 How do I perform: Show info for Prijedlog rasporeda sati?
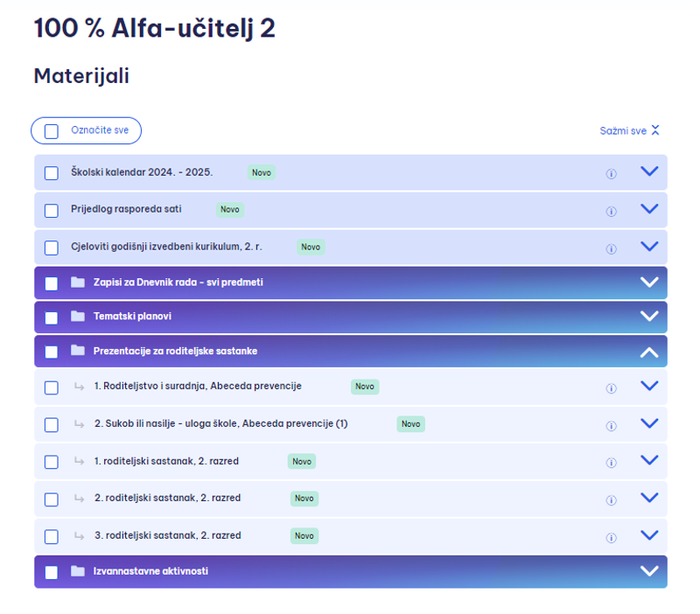[611, 211]
